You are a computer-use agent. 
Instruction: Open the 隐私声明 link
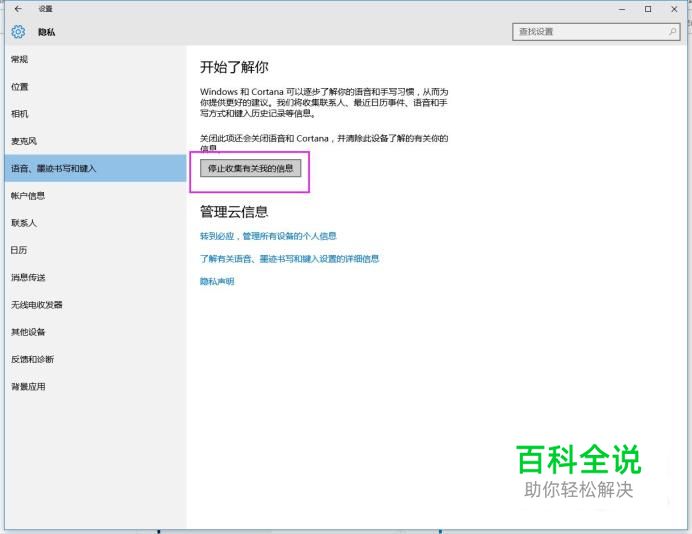pos(217,281)
